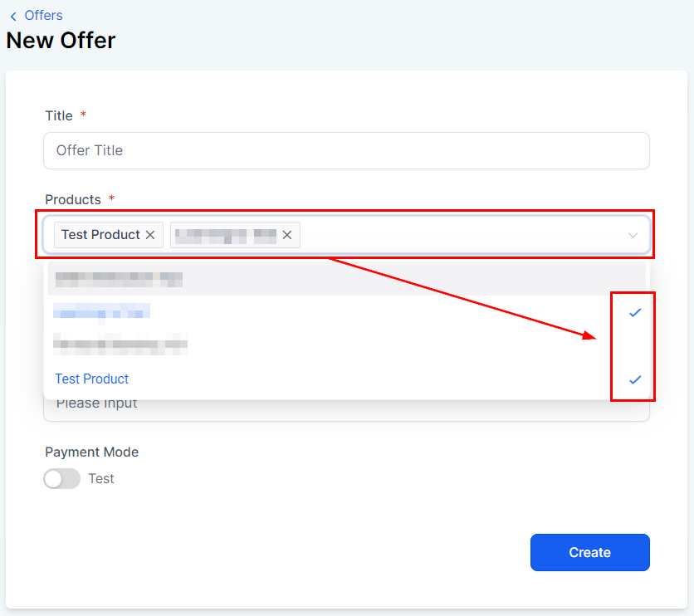Go back via the Offers link
The width and height of the screenshot is (694, 616).
[43, 15]
